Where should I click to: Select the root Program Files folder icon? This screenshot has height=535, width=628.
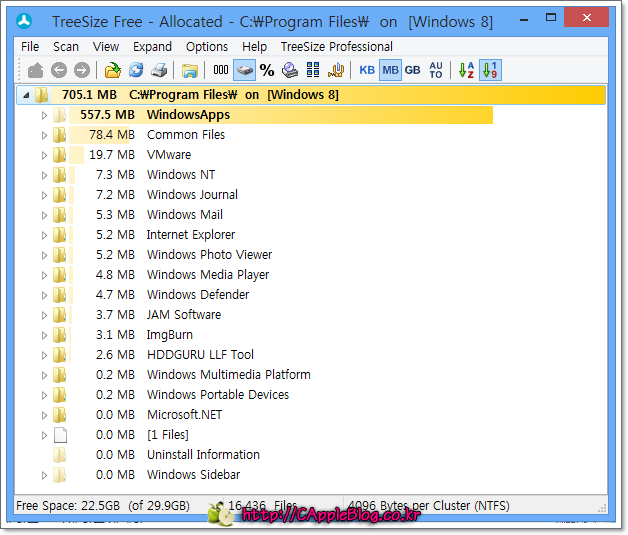[42, 95]
